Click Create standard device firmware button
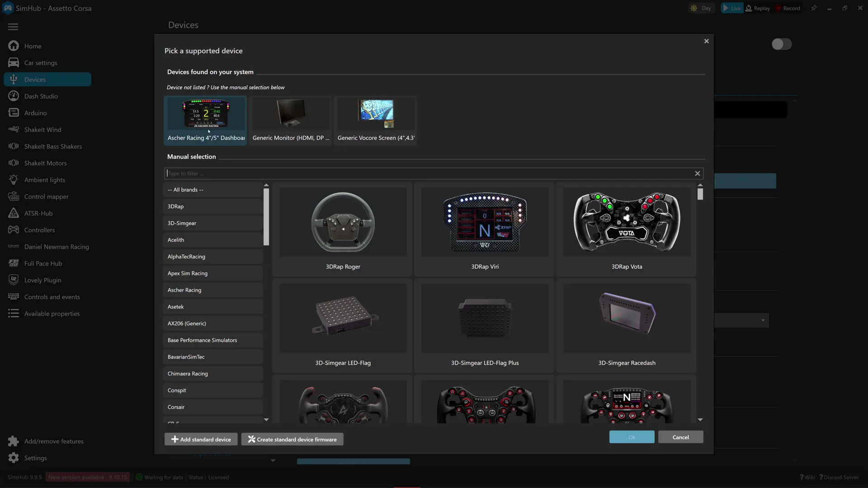The height and width of the screenshot is (488, 868). (292, 439)
